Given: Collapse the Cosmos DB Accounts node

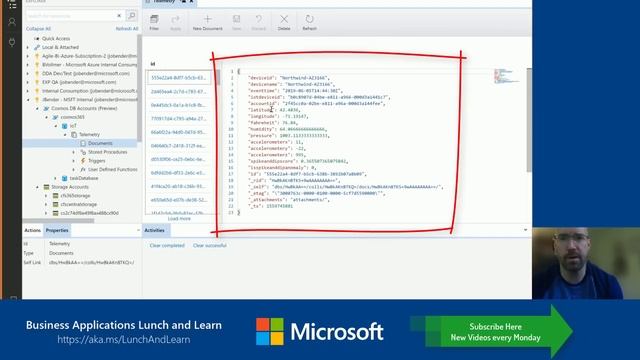Looking at the screenshot, I should tap(37, 109).
